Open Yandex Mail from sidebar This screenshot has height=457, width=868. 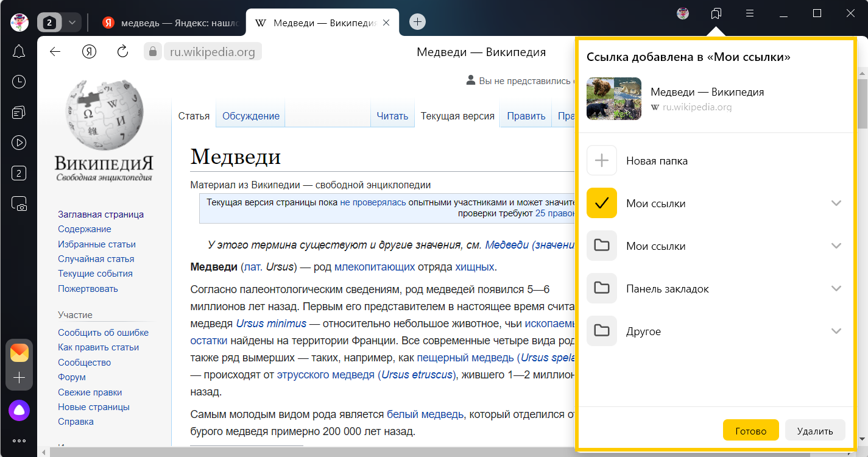click(x=19, y=352)
